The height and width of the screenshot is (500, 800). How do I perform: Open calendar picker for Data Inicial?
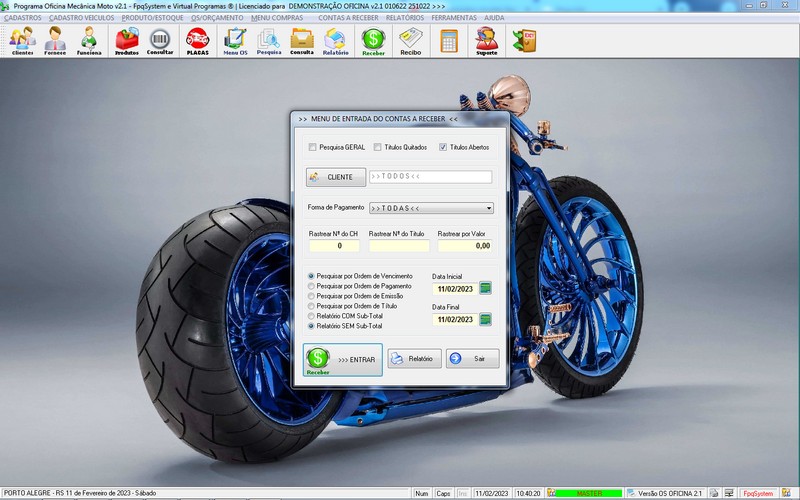486,288
